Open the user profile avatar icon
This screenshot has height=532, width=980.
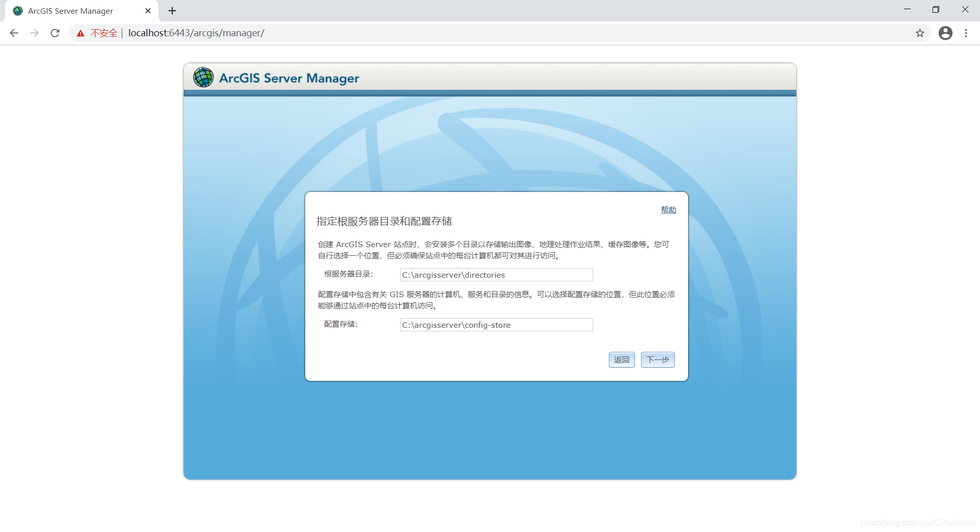(x=945, y=33)
